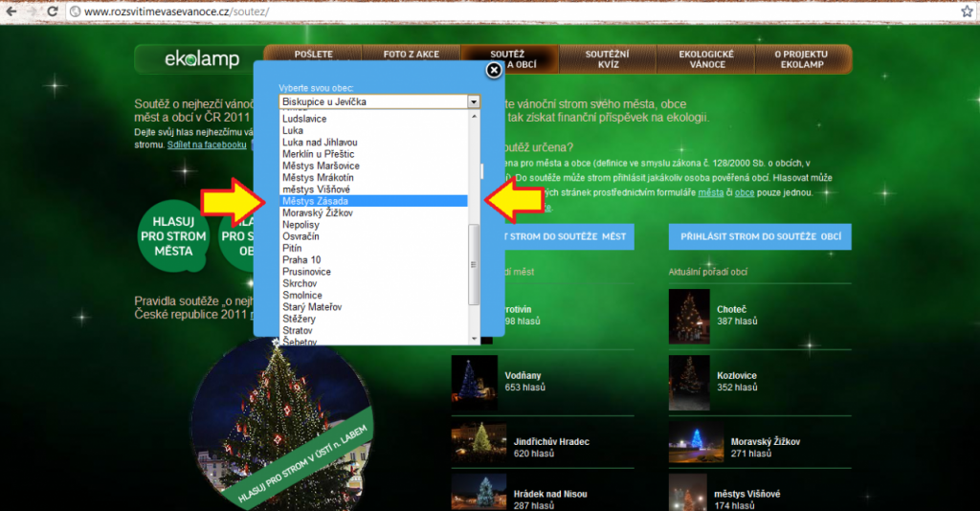
Task: Expand the Biskupice u Jevíčka dropdown arrow
Action: [x=473, y=101]
